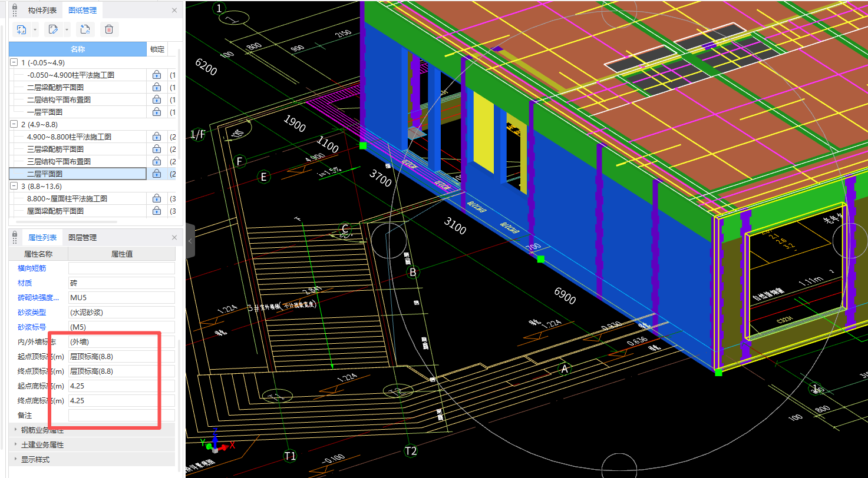Select drawing 二层平面图

click(45, 174)
